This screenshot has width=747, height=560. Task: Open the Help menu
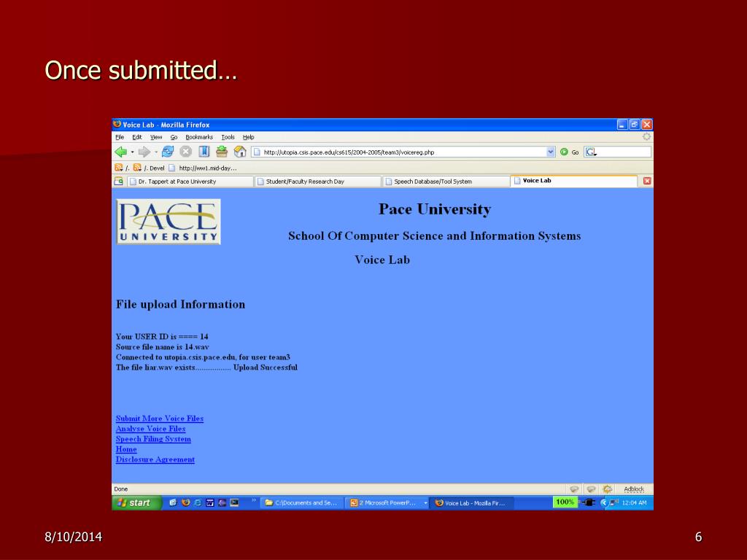click(248, 137)
